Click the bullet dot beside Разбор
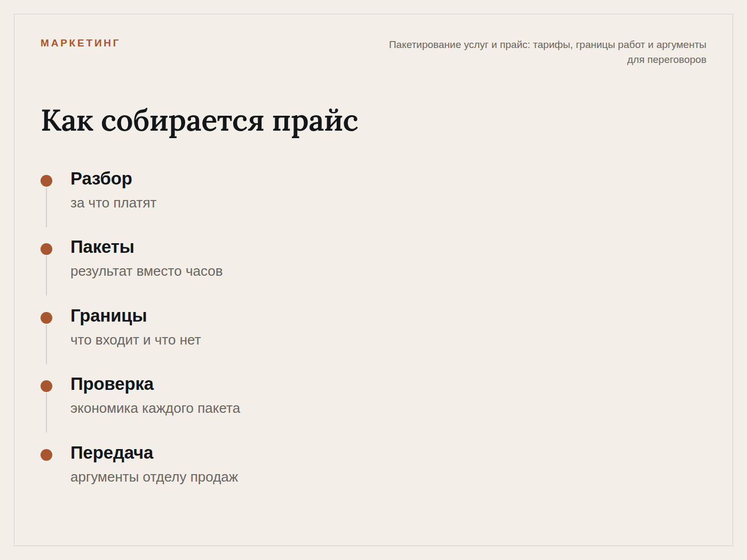747x560 pixels. tap(46, 181)
